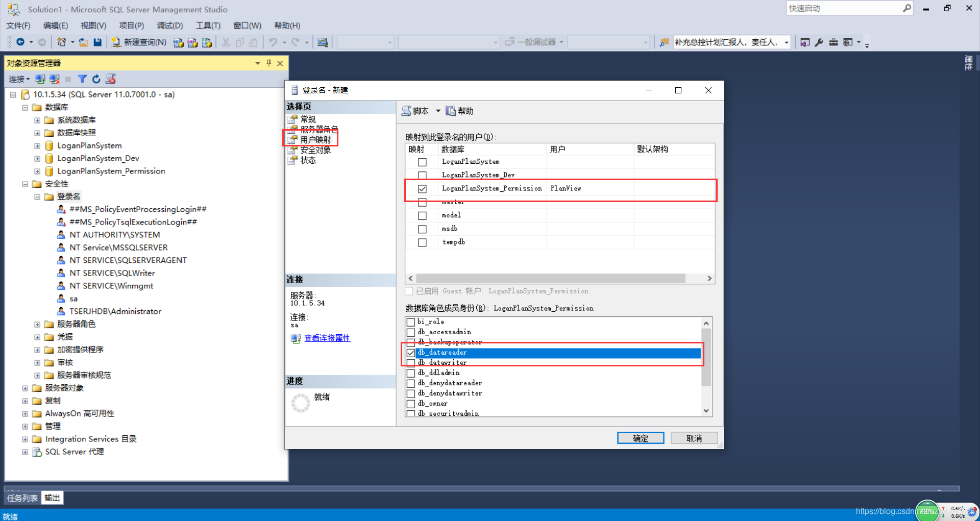Expand the 服务器角色 folder
Screen dimensions: 980x521
37,325
